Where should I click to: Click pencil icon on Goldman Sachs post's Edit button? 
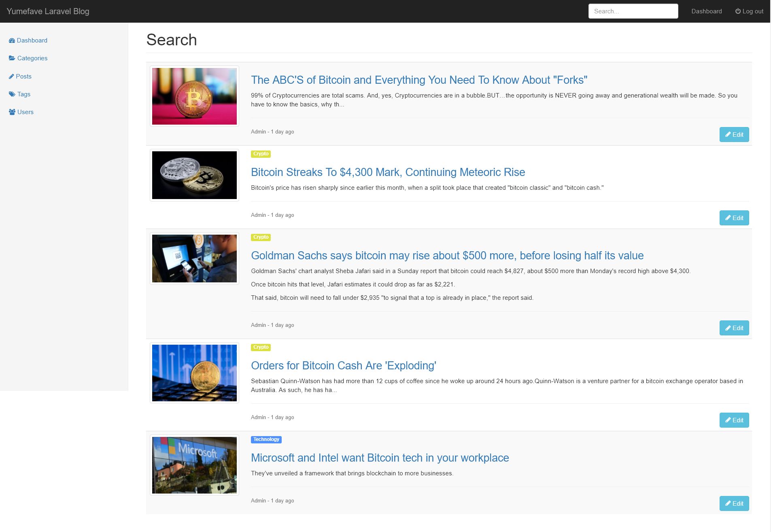[728, 328]
